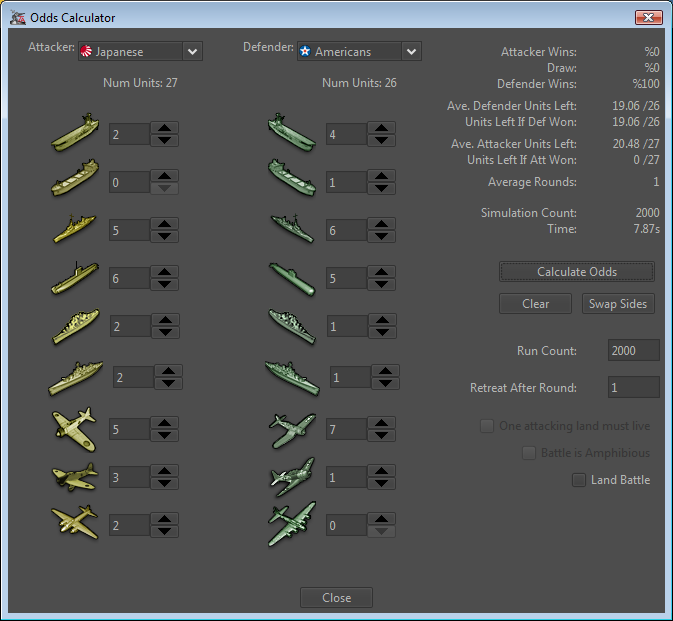Click the Japanese battleship unit icon
Viewport: 673px width, 621px height.
click(x=76, y=378)
